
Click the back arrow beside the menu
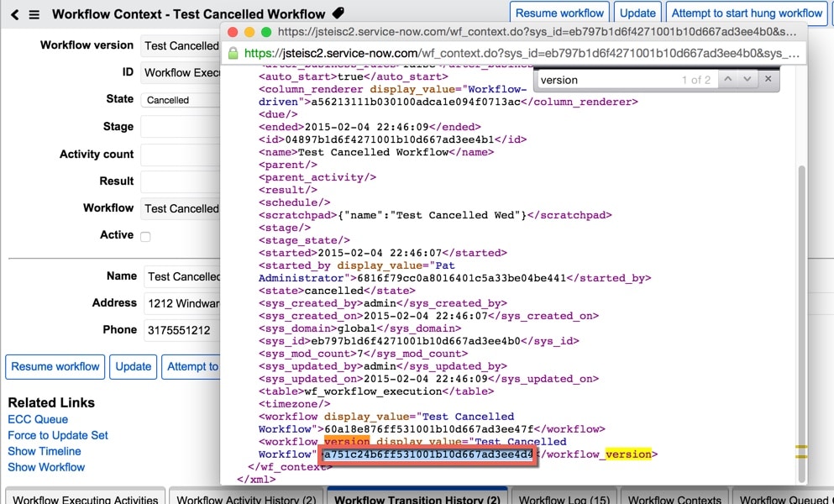click(x=13, y=13)
